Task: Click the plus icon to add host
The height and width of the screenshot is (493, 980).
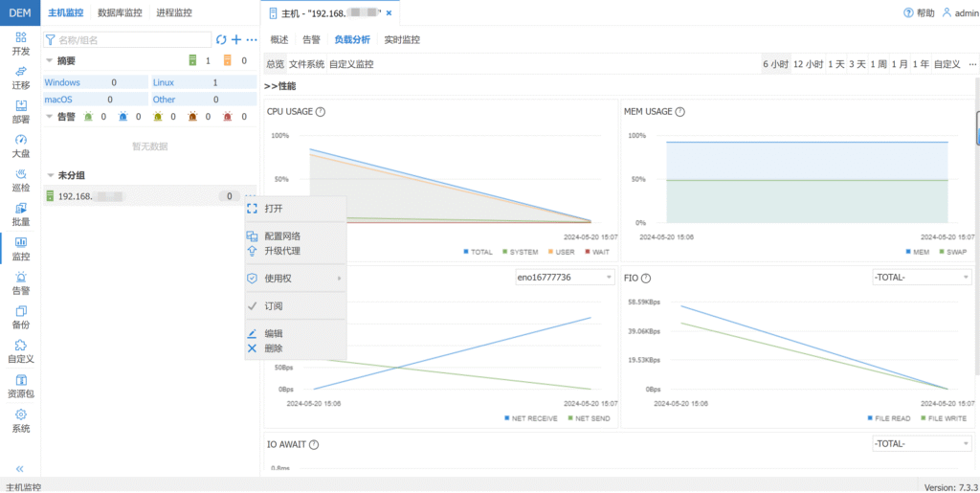Action: click(236, 39)
